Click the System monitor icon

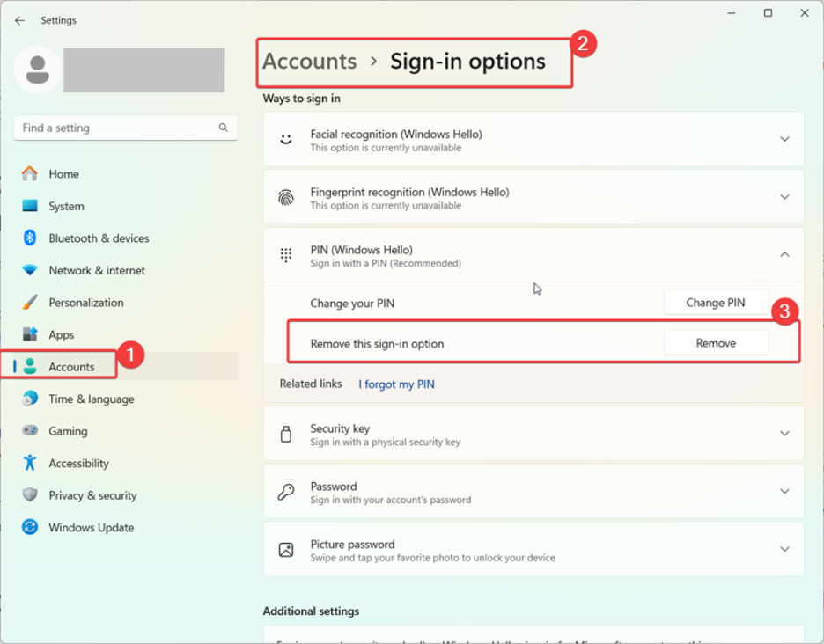pyautogui.click(x=30, y=205)
